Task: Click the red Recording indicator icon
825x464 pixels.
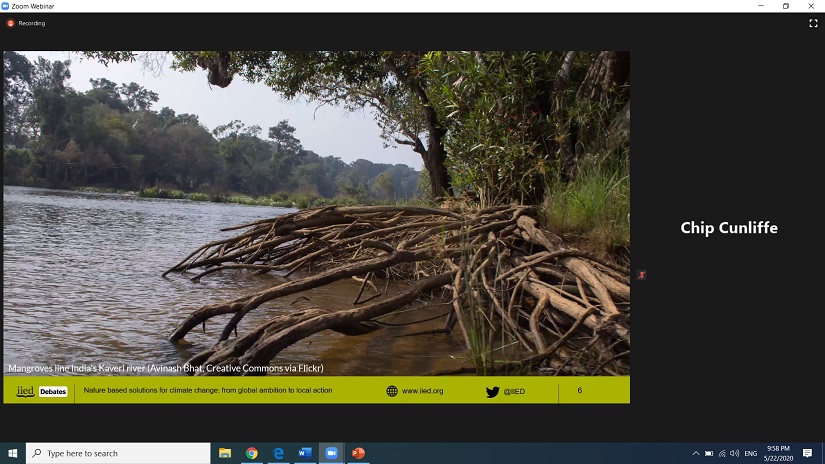Action: pyautogui.click(x=11, y=23)
